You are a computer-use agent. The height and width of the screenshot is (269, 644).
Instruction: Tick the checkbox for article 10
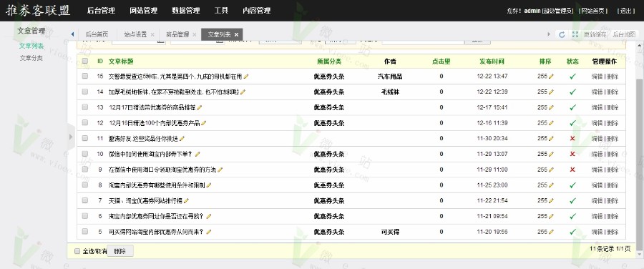tap(85, 154)
